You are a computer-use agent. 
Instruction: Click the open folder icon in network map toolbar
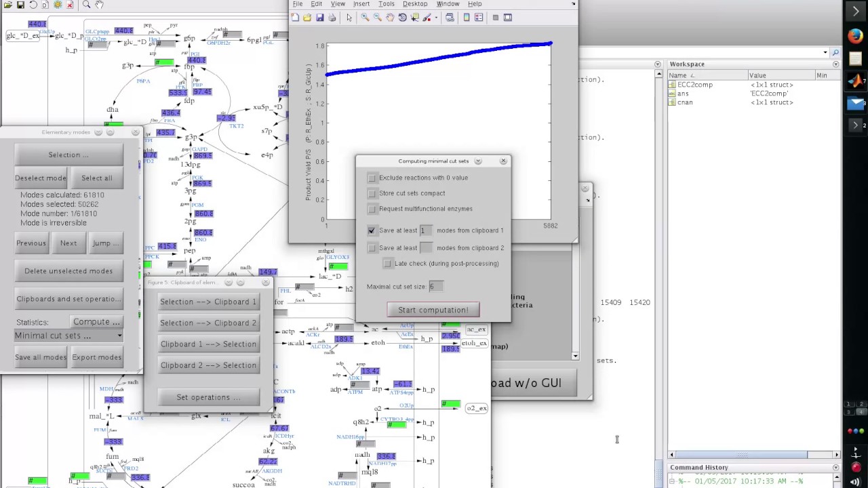[8, 5]
